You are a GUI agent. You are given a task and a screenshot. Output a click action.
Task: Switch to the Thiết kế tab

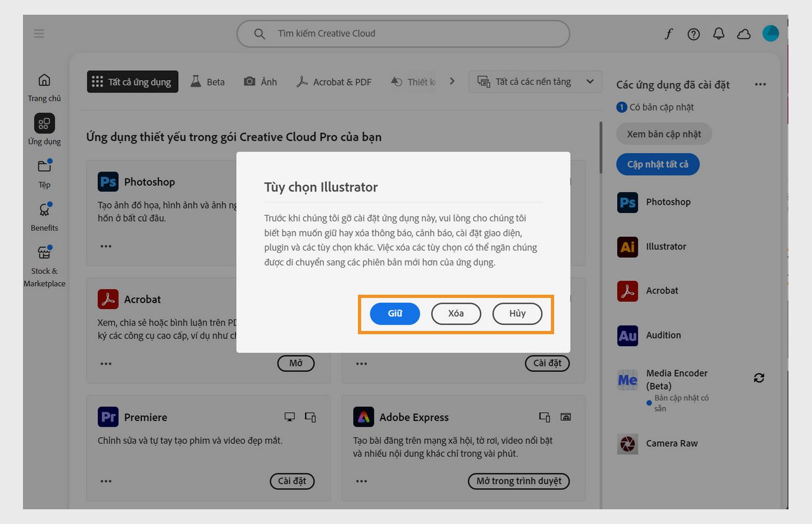[x=413, y=82]
